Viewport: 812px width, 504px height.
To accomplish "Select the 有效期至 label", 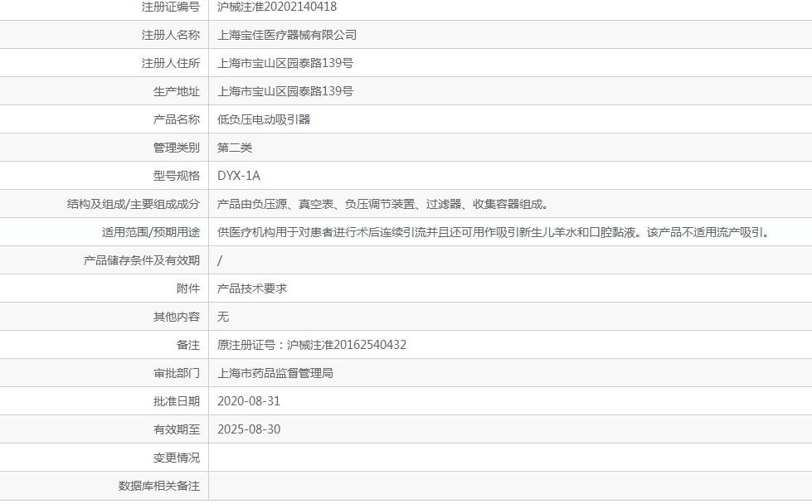I will pyautogui.click(x=176, y=429).
